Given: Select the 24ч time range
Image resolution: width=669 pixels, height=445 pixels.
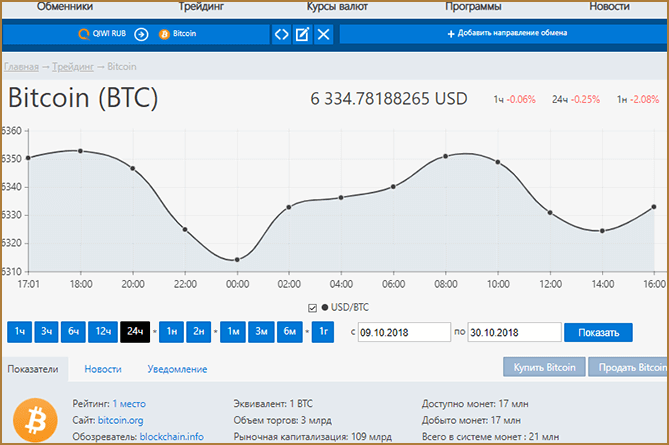Looking at the screenshot, I should (x=135, y=332).
